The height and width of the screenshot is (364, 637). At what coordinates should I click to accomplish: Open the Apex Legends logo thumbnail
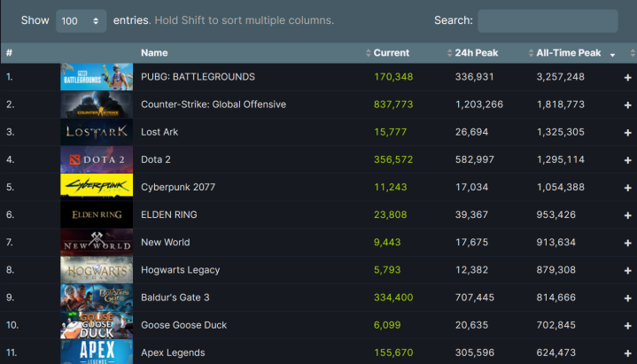(x=97, y=352)
